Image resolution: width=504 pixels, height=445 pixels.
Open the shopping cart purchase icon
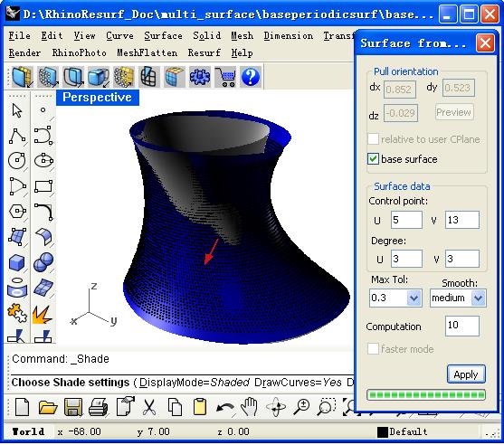pyautogui.click(x=225, y=77)
